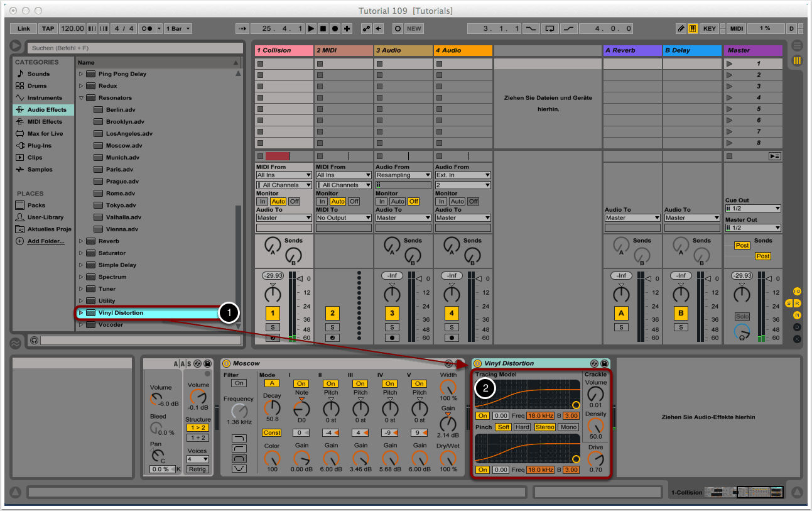
Task: Launch Master scene 1
Action: [729, 63]
